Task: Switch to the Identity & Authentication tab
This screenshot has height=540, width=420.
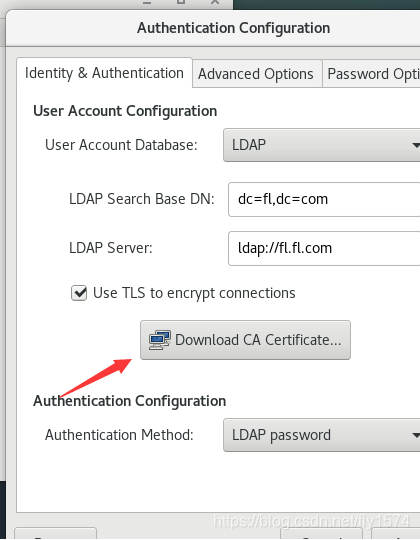Action: pyautogui.click(x=104, y=73)
